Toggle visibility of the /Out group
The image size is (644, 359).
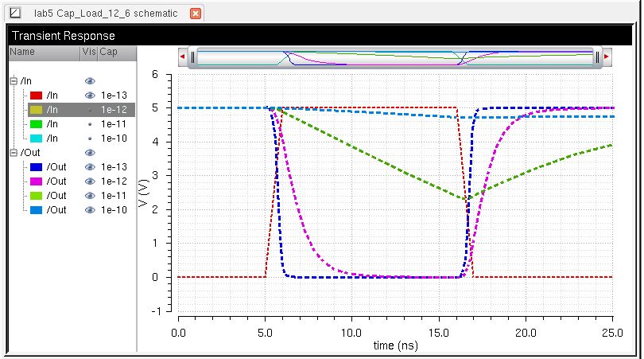pyautogui.click(x=89, y=152)
